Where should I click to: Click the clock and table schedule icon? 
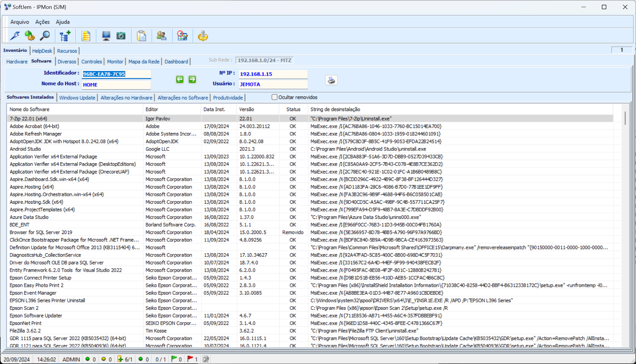pyautogui.click(x=182, y=36)
